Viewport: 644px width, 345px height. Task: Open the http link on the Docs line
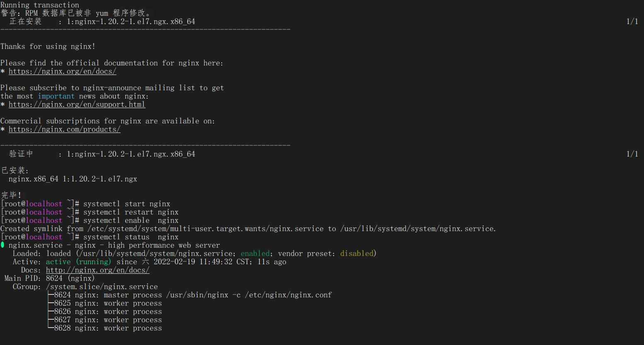97,270
